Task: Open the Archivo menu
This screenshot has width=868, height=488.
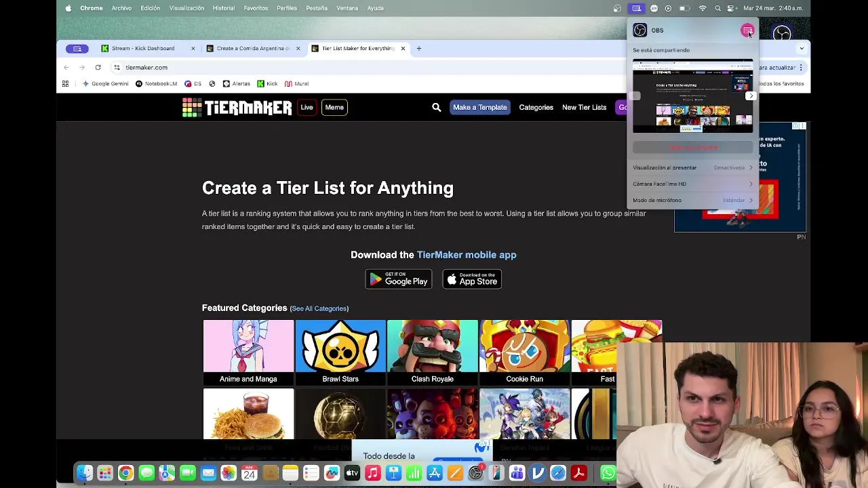Action: 121,8
